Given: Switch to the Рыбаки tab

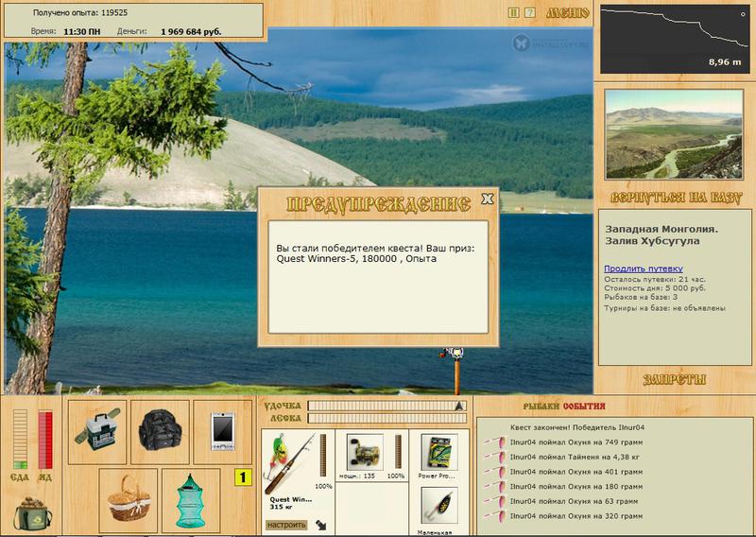Looking at the screenshot, I should pos(541,407).
